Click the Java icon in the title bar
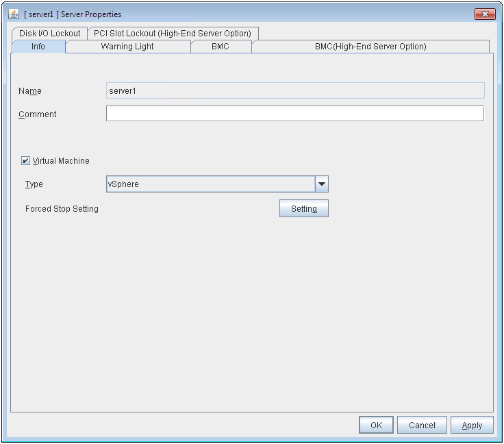The width and height of the screenshot is (504, 444). 14,14
